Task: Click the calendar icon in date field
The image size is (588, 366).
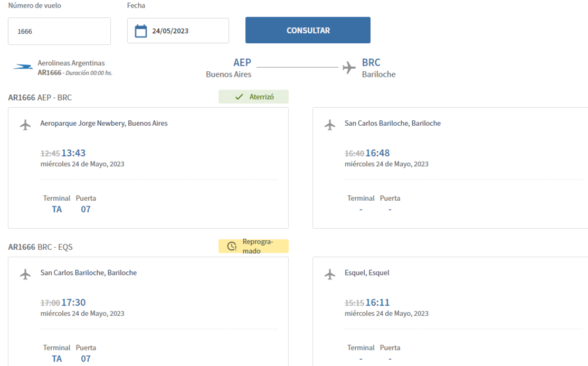Action: [141, 31]
